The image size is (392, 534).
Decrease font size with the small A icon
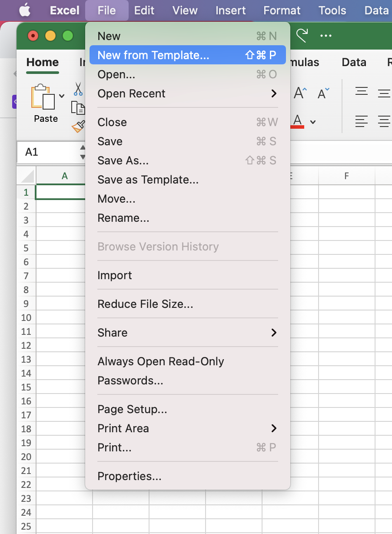coord(323,93)
